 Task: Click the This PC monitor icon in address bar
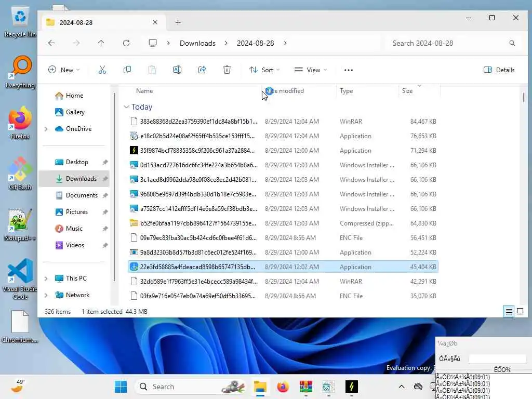(153, 43)
